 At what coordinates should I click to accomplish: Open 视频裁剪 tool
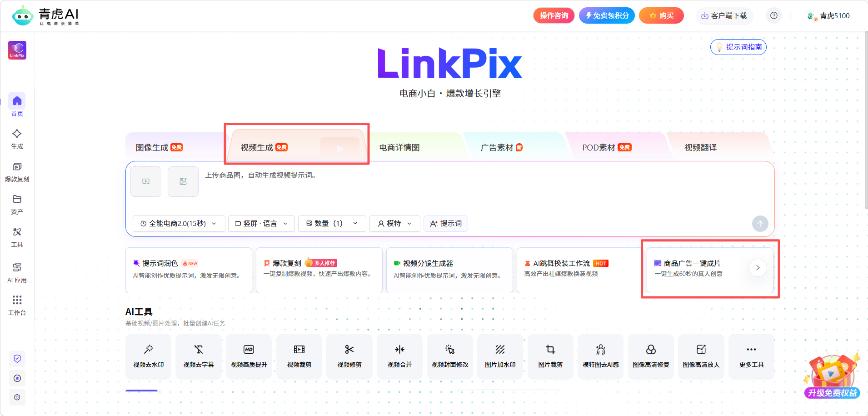tap(299, 356)
